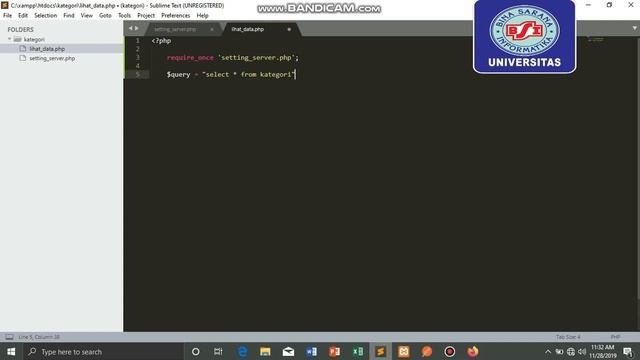Open the Tools menu

(x=124, y=16)
